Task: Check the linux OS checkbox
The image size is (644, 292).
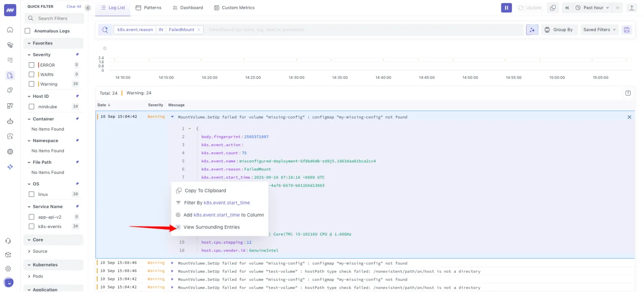Action: pos(32,194)
